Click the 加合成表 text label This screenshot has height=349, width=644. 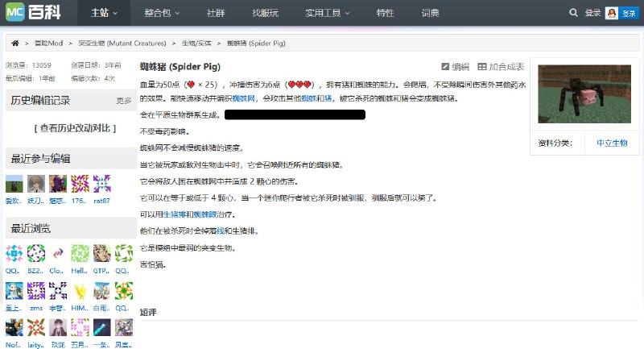pos(506,67)
